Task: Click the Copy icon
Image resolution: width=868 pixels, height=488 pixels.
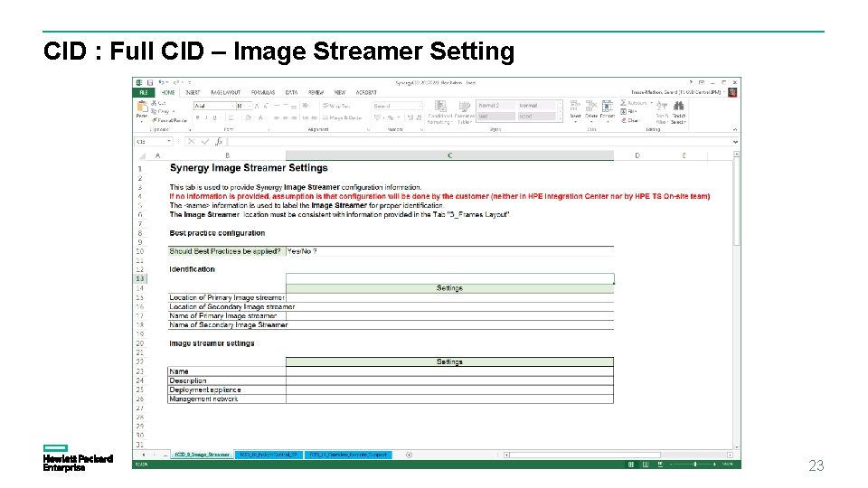Action: 154,111
